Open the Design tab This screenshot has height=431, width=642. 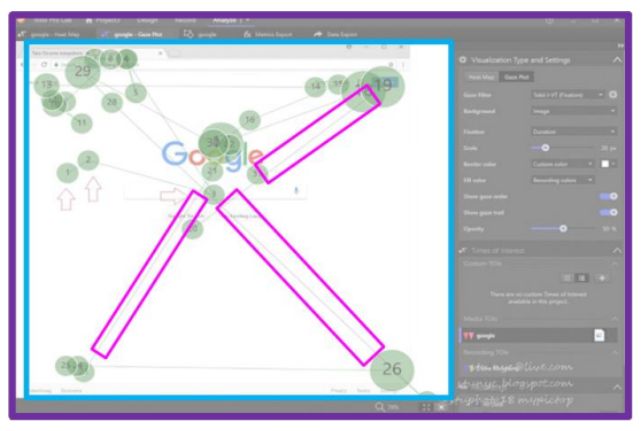tap(147, 20)
